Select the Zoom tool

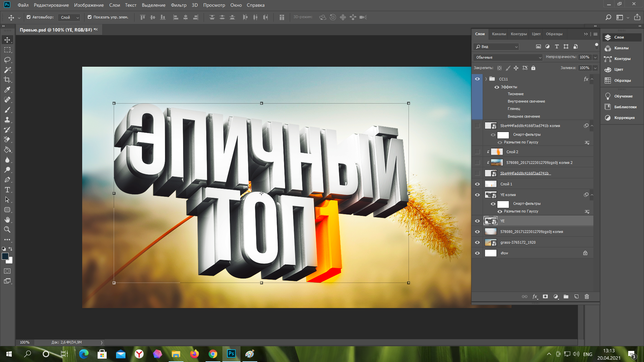7,230
